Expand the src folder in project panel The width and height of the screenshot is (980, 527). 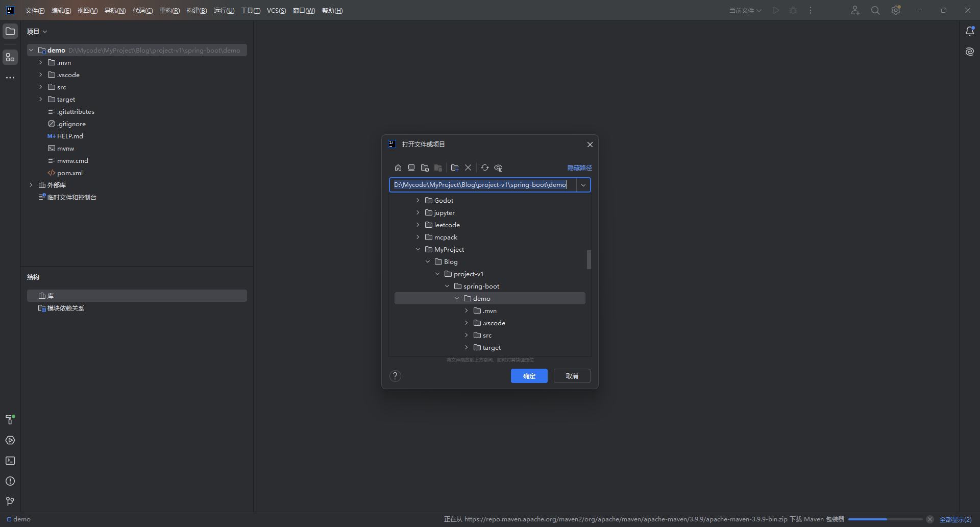click(40, 87)
